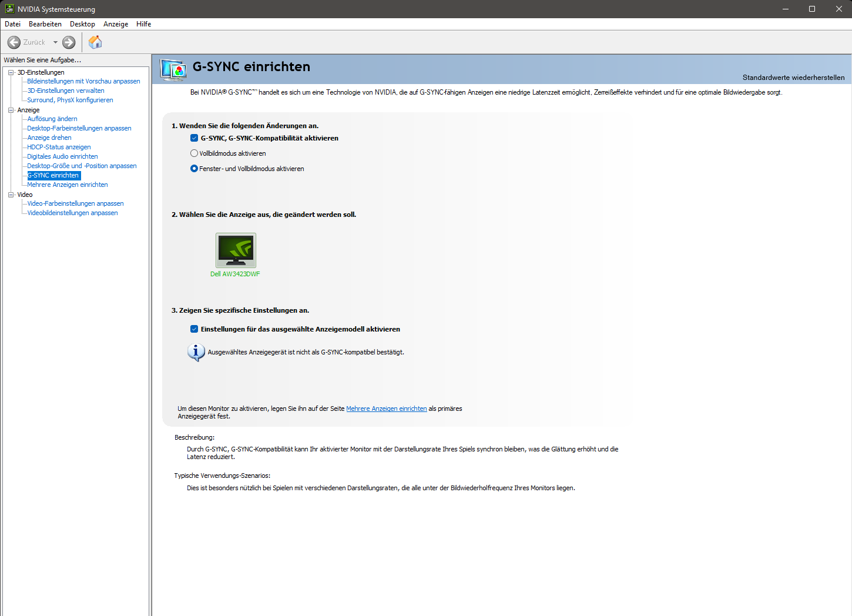This screenshot has height=616, width=852.
Task: Select Vollbildmodus aktivieren radio button
Action: tap(194, 153)
